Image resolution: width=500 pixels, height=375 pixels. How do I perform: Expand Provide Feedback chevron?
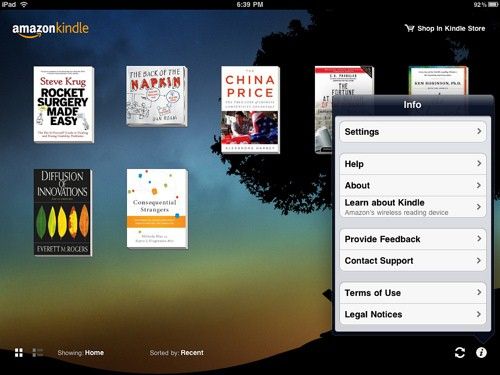[x=479, y=239]
